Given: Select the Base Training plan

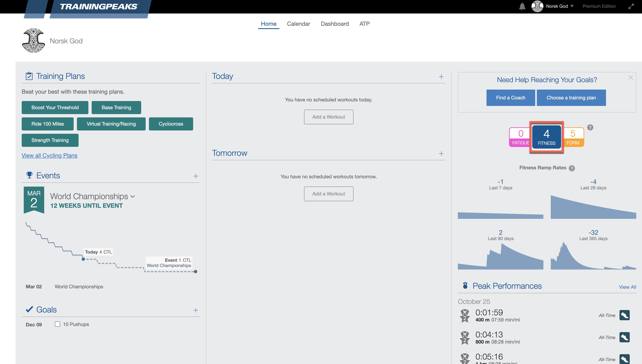Looking at the screenshot, I should tap(116, 108).
